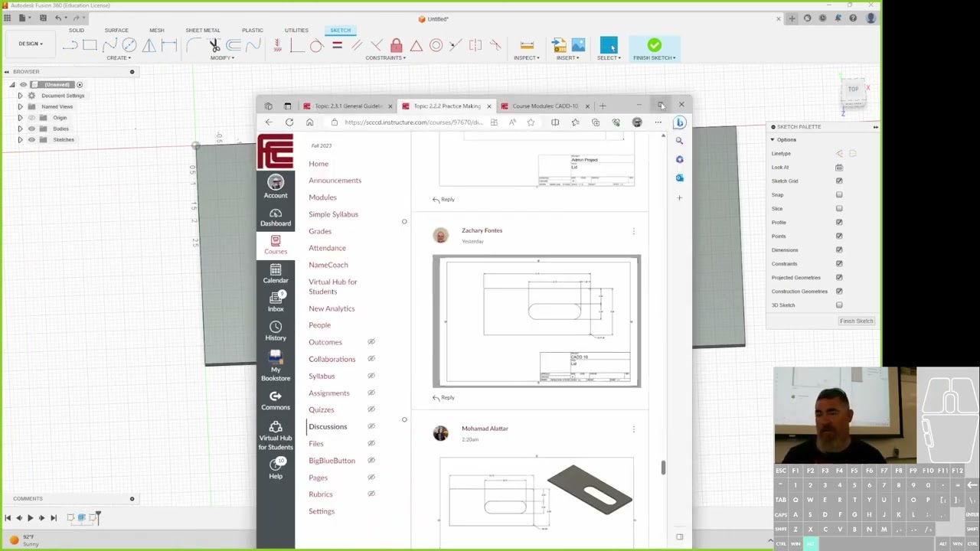Select the Fillet tool in Modify
The height and width of the screenshot is (551, 980).
point(194,46)
